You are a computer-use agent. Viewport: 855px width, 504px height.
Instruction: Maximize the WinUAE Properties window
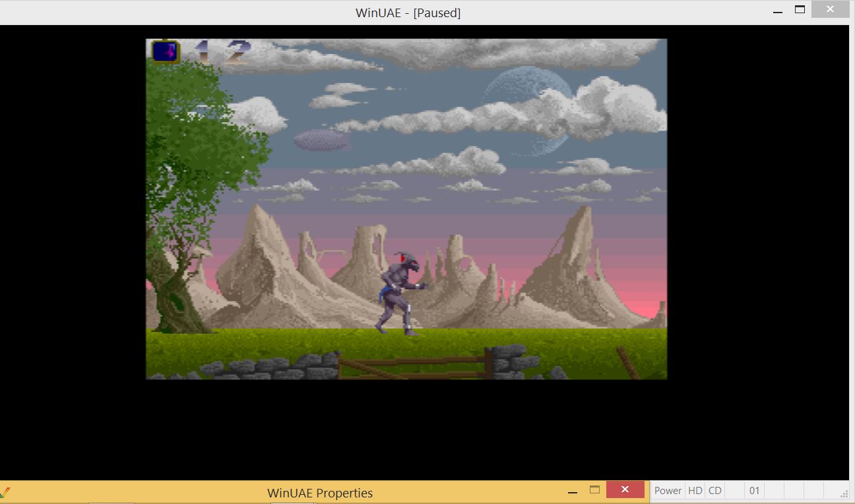[594, 490]
